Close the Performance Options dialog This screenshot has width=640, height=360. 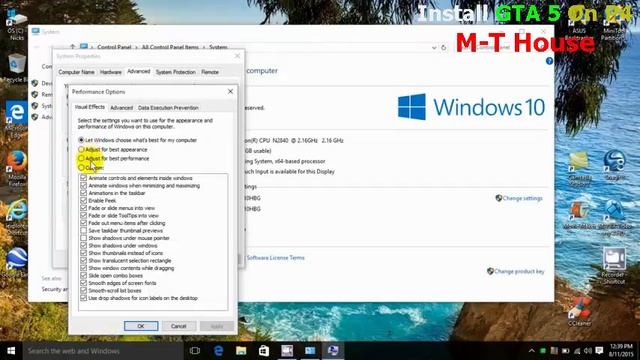pos(231,91)
